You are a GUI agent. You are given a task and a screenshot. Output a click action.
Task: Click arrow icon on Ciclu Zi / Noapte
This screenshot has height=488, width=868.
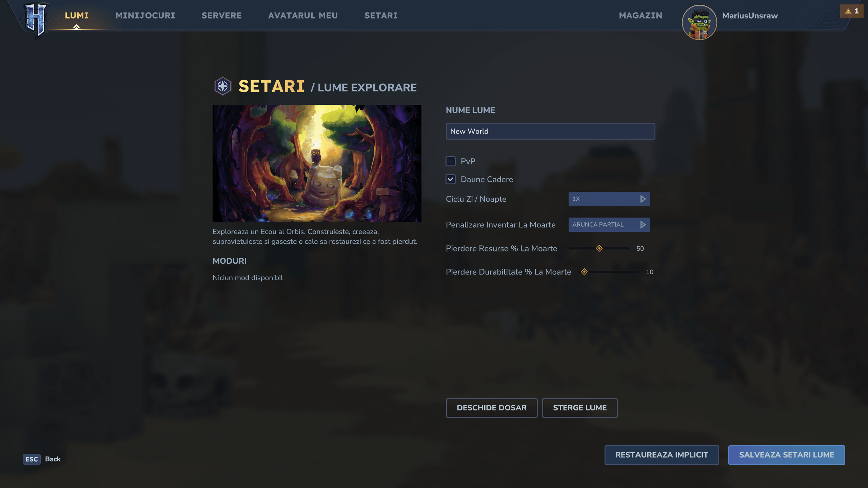(643, 199)
